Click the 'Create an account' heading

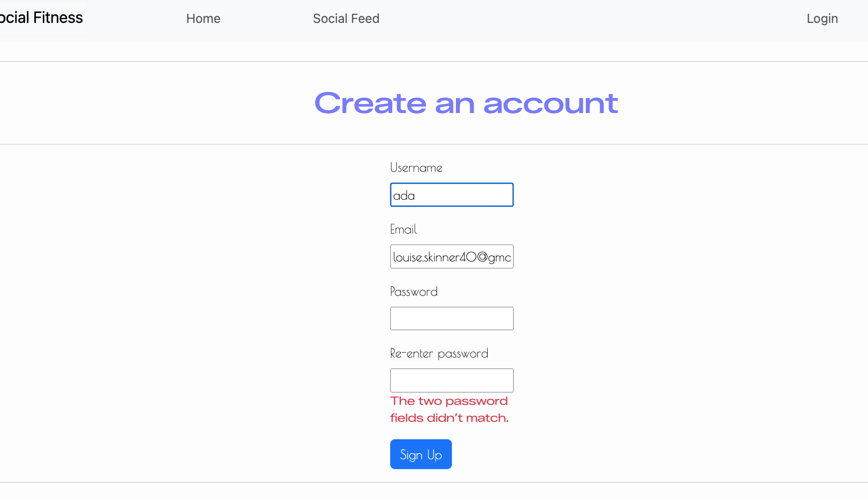tap(466, 103)
